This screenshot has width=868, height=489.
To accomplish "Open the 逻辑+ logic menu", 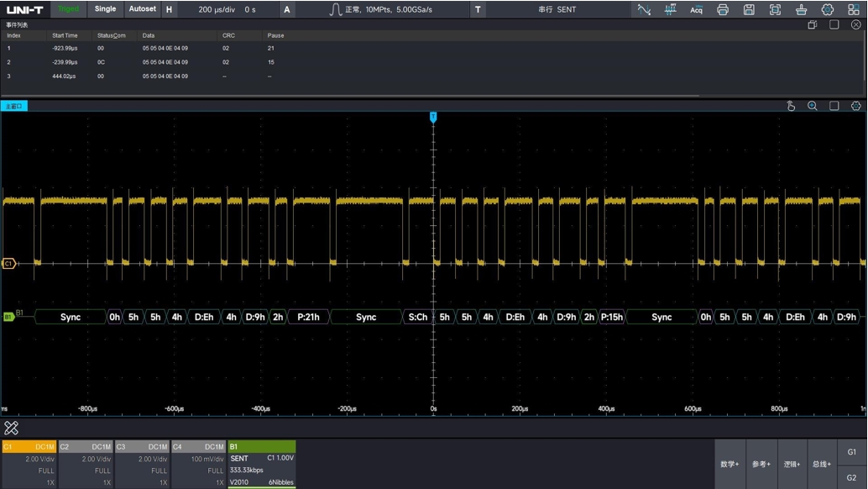I will coord(792,464).
